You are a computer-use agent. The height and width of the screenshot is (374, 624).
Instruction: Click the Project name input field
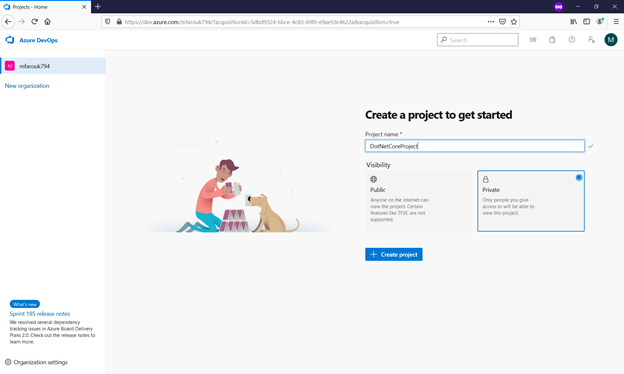pyautogui.click(x=475, y=146)
